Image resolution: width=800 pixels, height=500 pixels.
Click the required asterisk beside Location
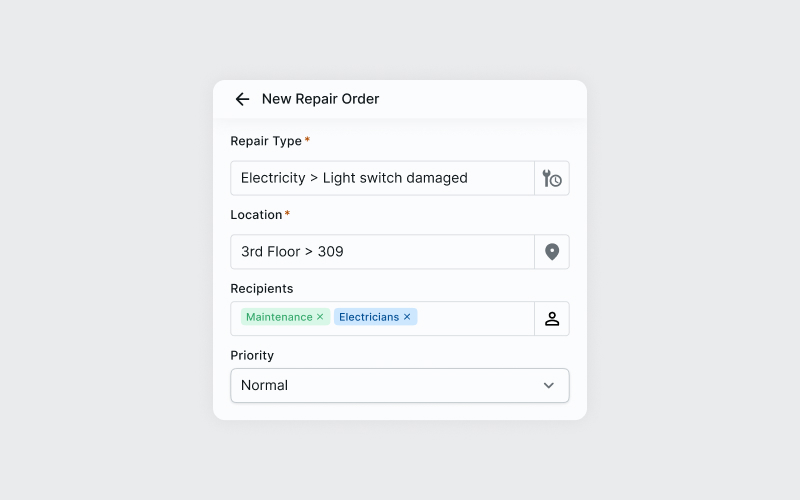(288, 214)
